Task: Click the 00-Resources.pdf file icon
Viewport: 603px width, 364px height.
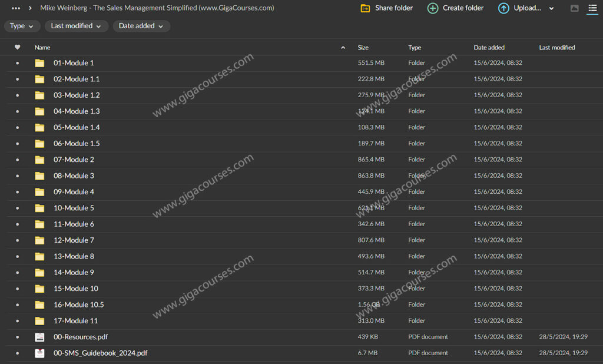Action: [39, 337]
